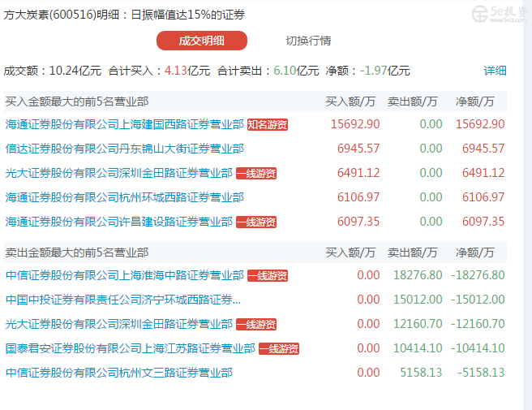Image resolution: width=532 pixels, height=410 pixels.
Task: Click 一线游资 badge on 上海江苏路 row
Action: point(279,349)
